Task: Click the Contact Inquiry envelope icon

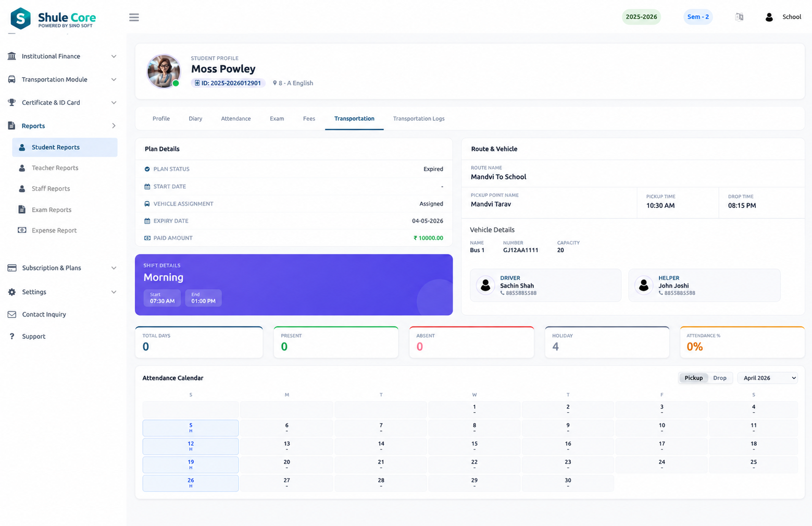Action: (11, 314)
